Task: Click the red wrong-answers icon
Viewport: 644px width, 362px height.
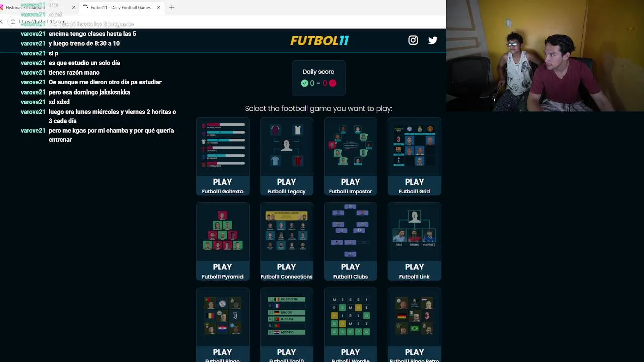Action: (x=332, y=83)
